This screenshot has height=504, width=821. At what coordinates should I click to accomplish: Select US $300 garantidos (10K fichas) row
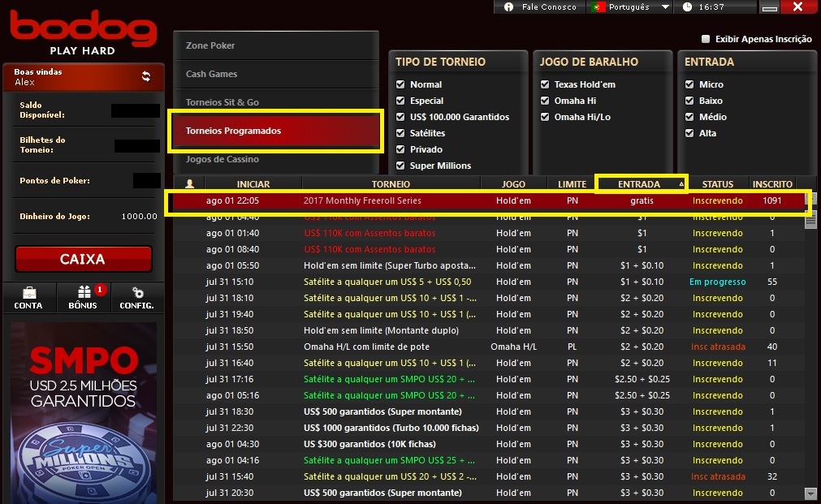coord(489,444)
